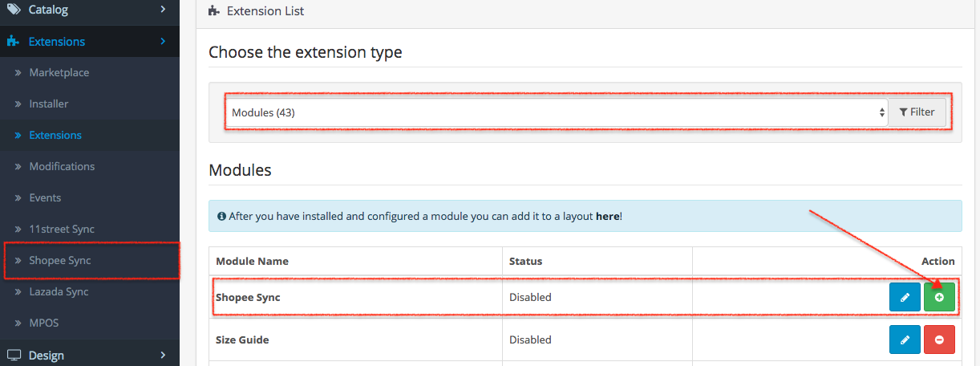Screen dimensions: 980x366
Task: Expand the Catalog menu chevron
Action: 163,10
